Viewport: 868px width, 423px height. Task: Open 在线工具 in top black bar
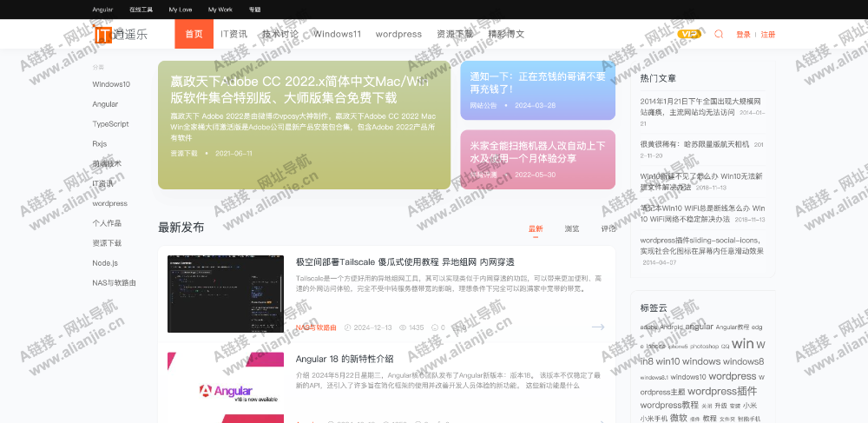[141, 10]
